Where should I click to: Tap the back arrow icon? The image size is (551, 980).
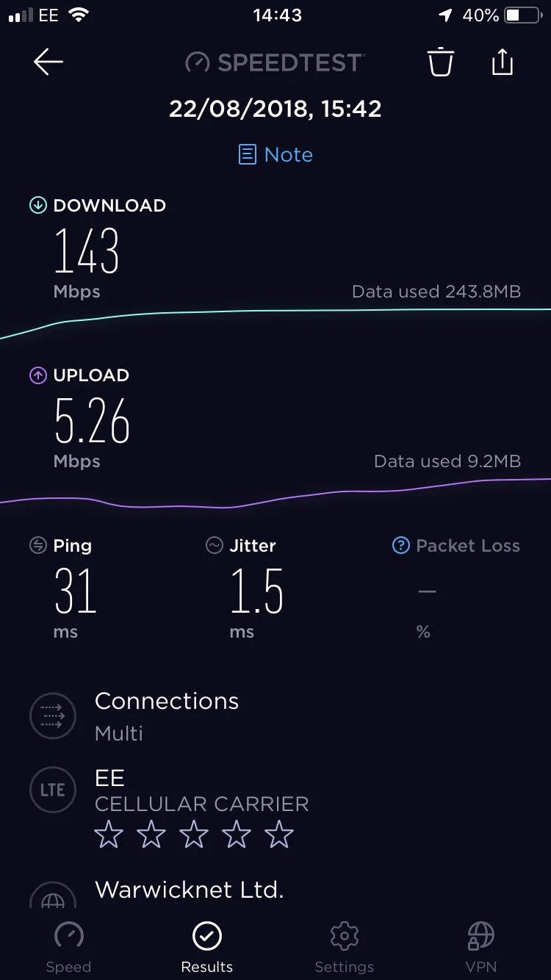[48, 62]
